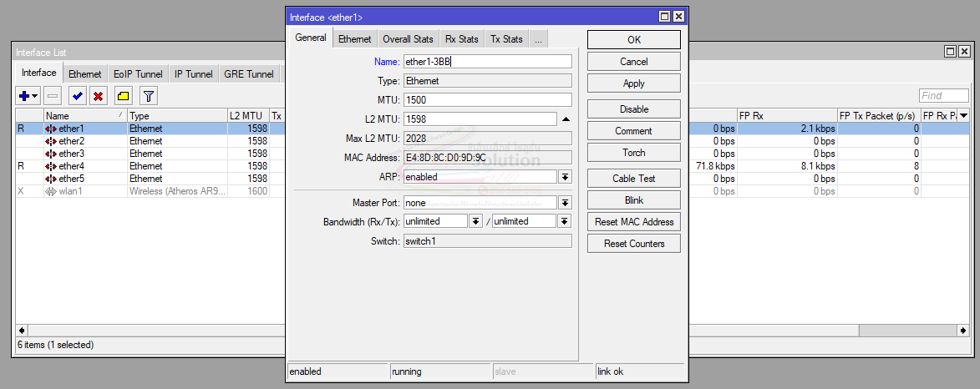Click the ARP combo box showing enabled
Image resolution: width=980 pixels, height=389 pixels.
click(x=480, y=177)
